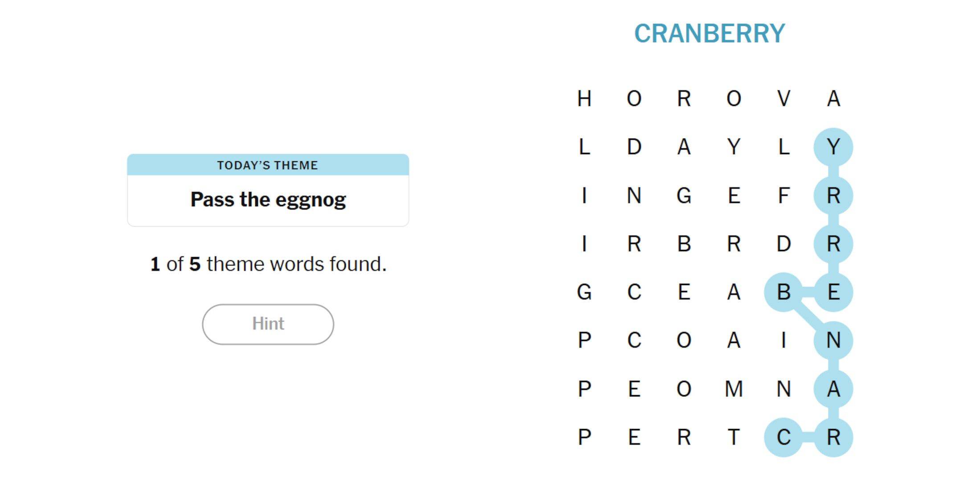Click the letter M in the grid
This screenshot has width=980, height=490.
coord(734,389)
